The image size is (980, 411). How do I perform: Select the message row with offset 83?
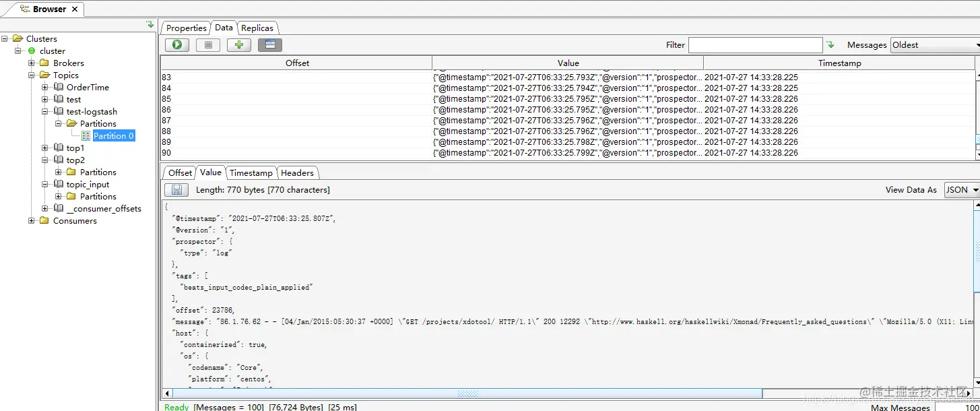567,77
